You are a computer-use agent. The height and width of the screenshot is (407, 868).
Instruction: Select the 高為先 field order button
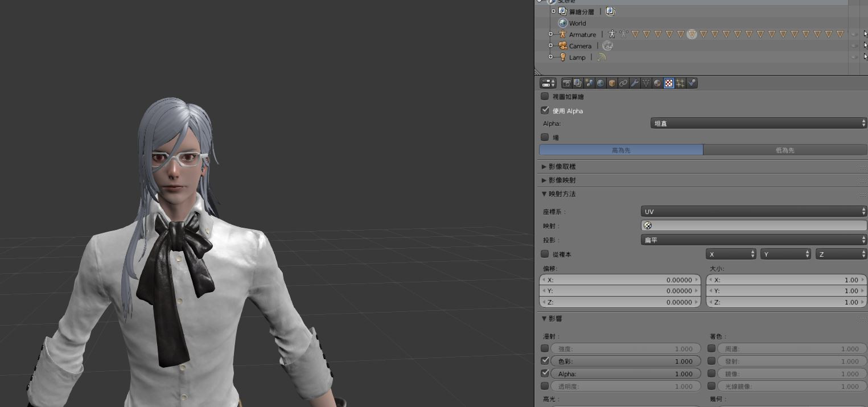(621, 150)
